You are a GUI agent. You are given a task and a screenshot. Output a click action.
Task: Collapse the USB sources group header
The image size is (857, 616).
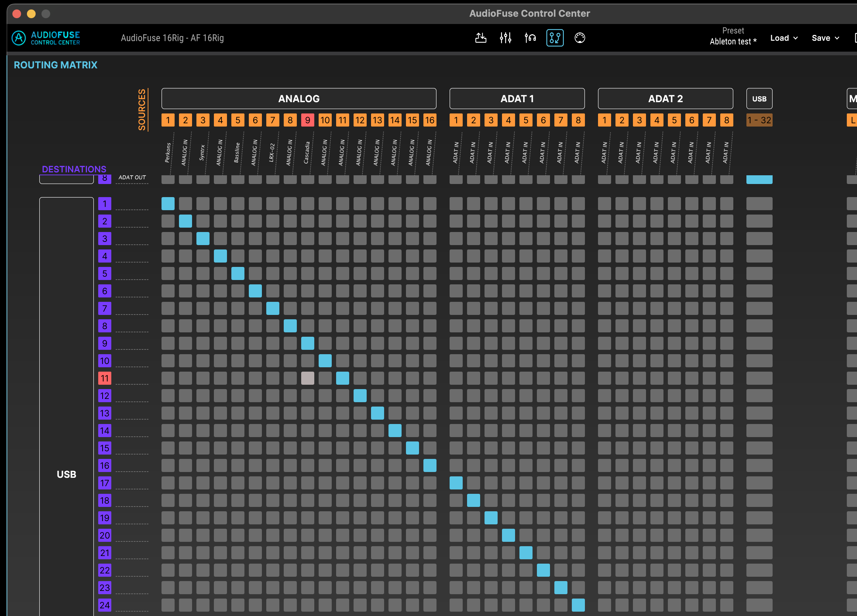(759, 99)
